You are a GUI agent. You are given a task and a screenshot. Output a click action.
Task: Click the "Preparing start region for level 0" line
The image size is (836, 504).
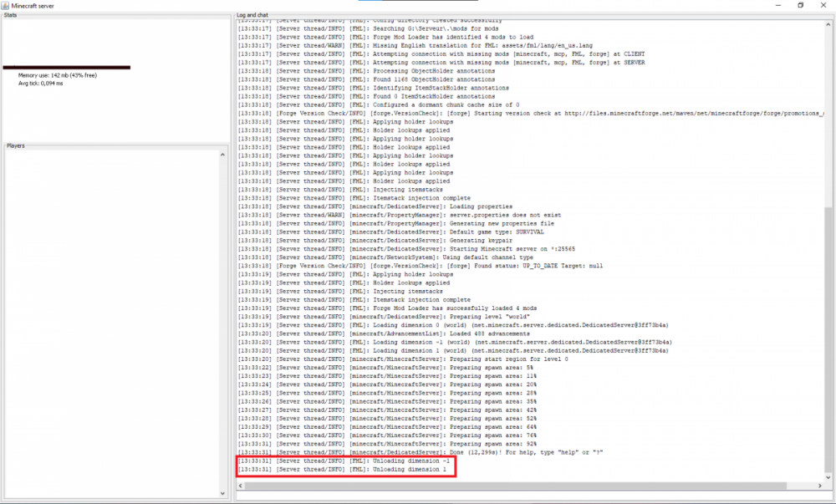403,359
